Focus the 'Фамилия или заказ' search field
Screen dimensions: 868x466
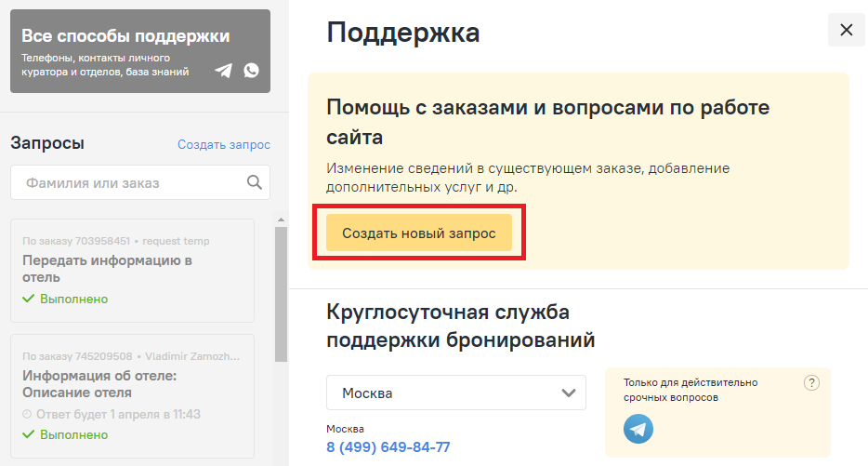click(130, 183)
